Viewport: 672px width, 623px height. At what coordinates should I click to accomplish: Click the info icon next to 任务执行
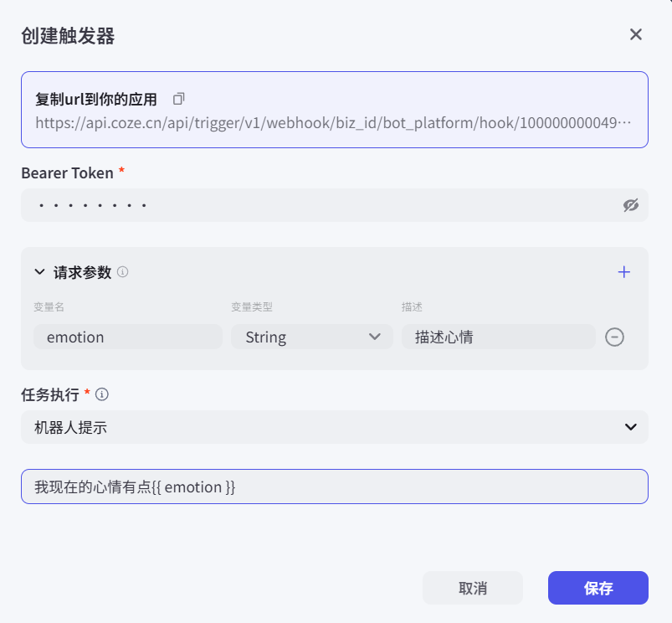[x=103, y=394]
